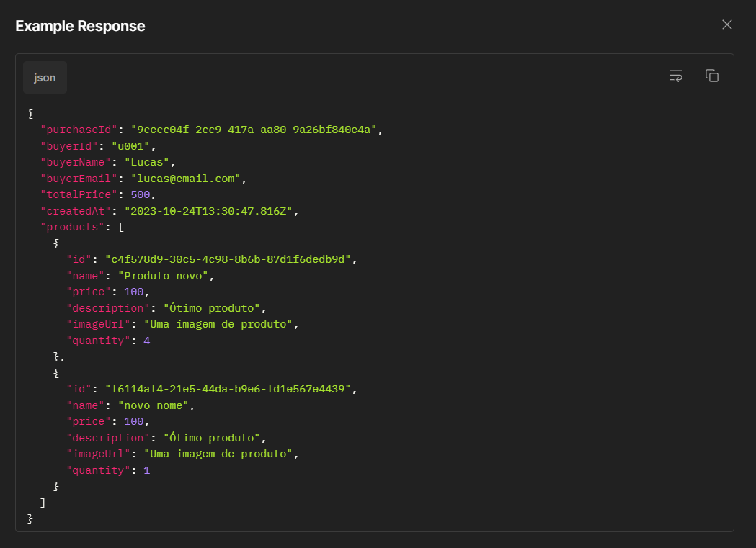
Task: Copy the JSON response to clipboard
Action: [x=712, y=75]
